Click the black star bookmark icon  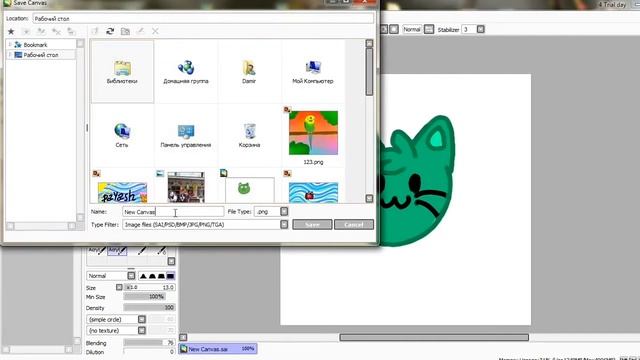click(11, 31)
